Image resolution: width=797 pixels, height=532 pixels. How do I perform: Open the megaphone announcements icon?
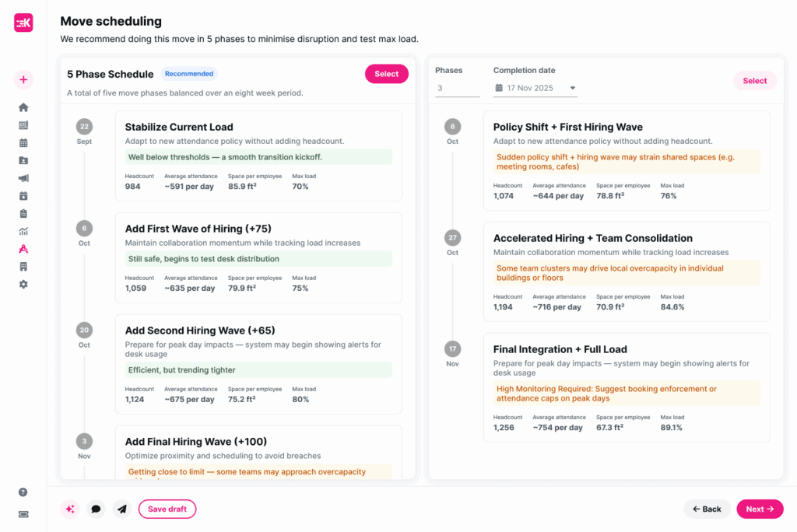[23, 178]
